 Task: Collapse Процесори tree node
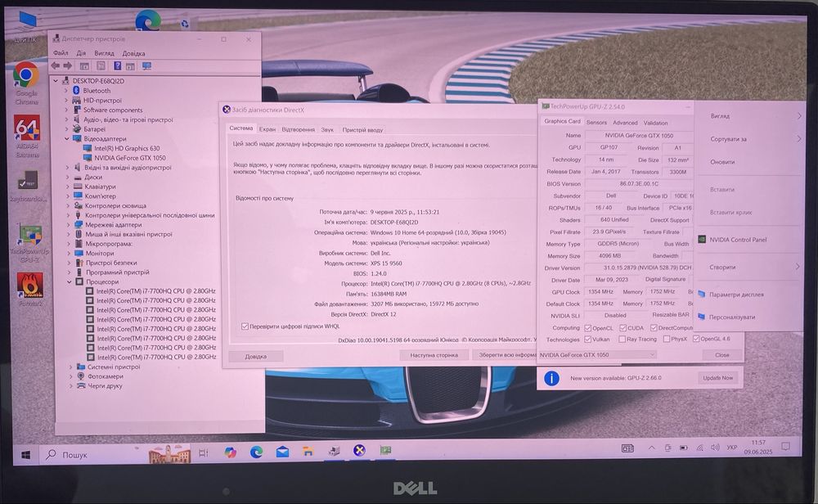tap(69, 281)
